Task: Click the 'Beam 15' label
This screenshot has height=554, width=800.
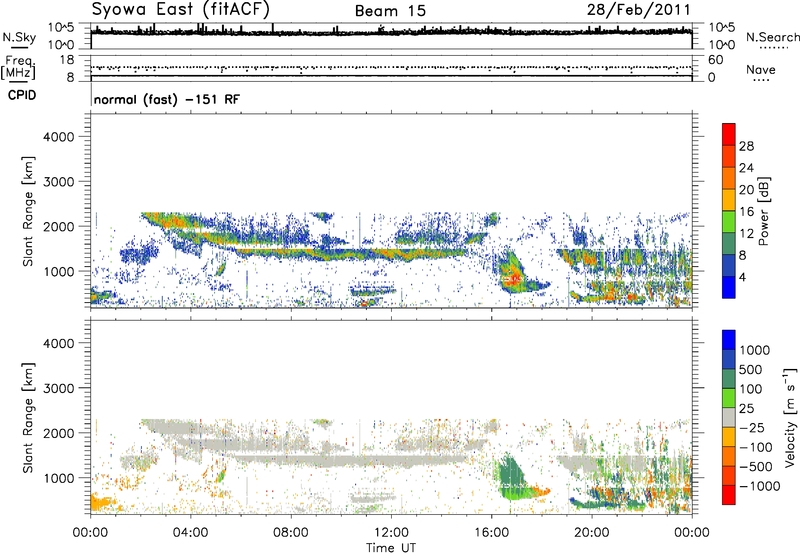Action: click(390, 11)
